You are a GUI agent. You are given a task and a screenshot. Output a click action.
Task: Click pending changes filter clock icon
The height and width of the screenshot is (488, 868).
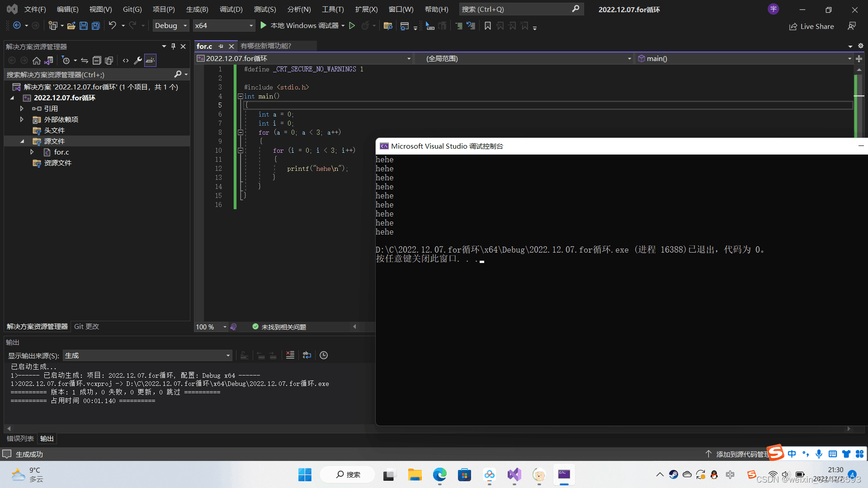point(66,60)
